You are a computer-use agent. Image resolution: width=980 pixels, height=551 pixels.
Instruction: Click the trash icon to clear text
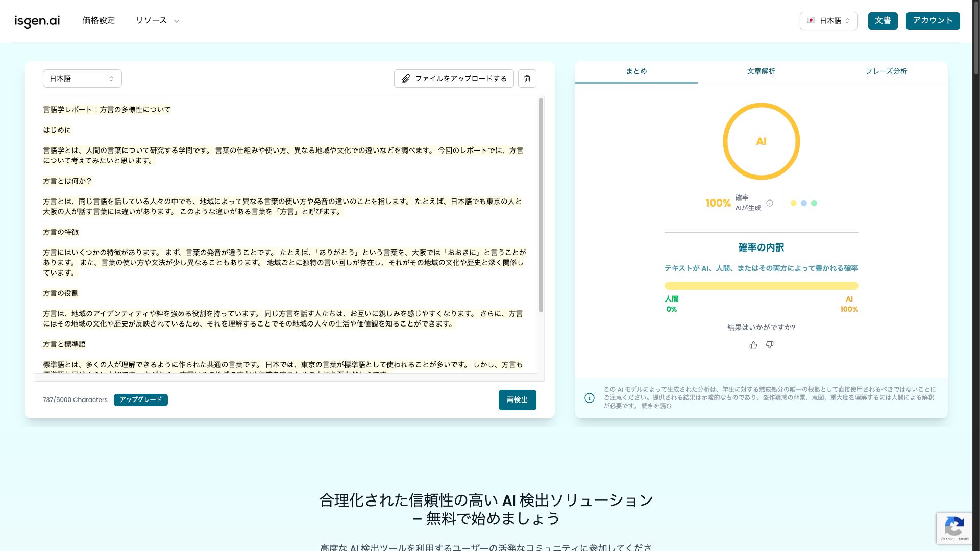point(527,79)
